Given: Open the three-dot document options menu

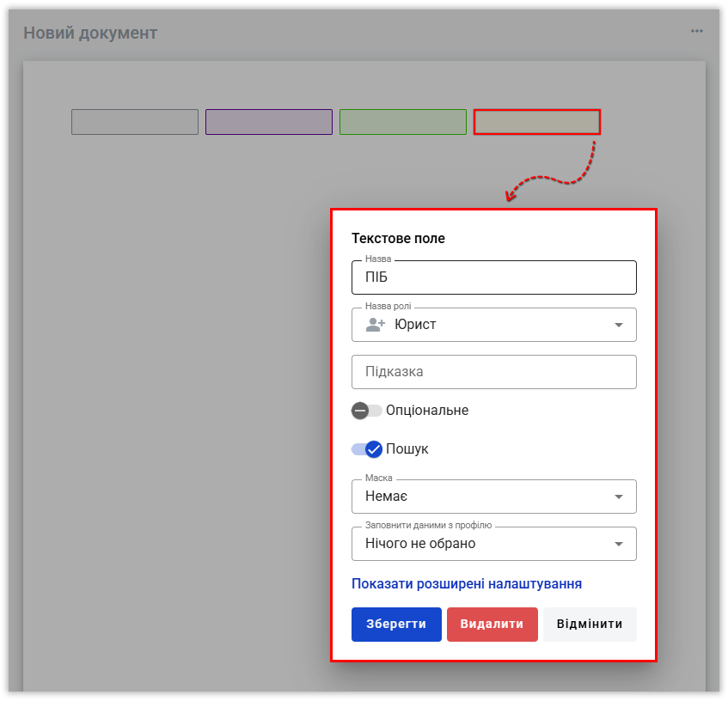Looking at the screenshot, I should pos(696,32).
